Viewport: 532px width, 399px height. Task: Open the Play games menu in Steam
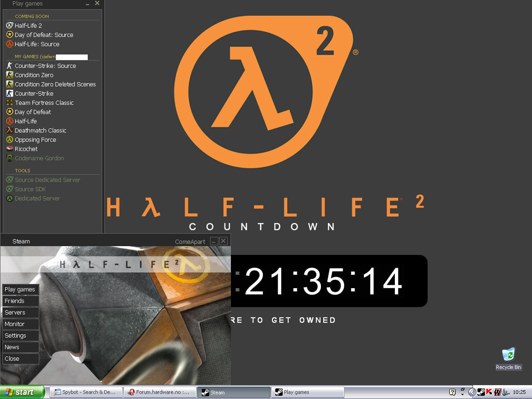pos(20,290)
